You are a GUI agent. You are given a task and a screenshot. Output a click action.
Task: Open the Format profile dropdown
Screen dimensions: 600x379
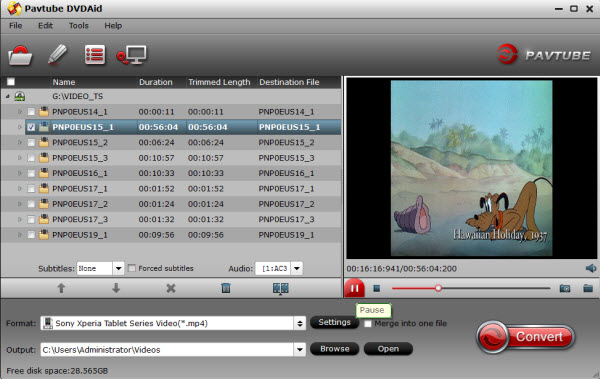tap(300, 323)
